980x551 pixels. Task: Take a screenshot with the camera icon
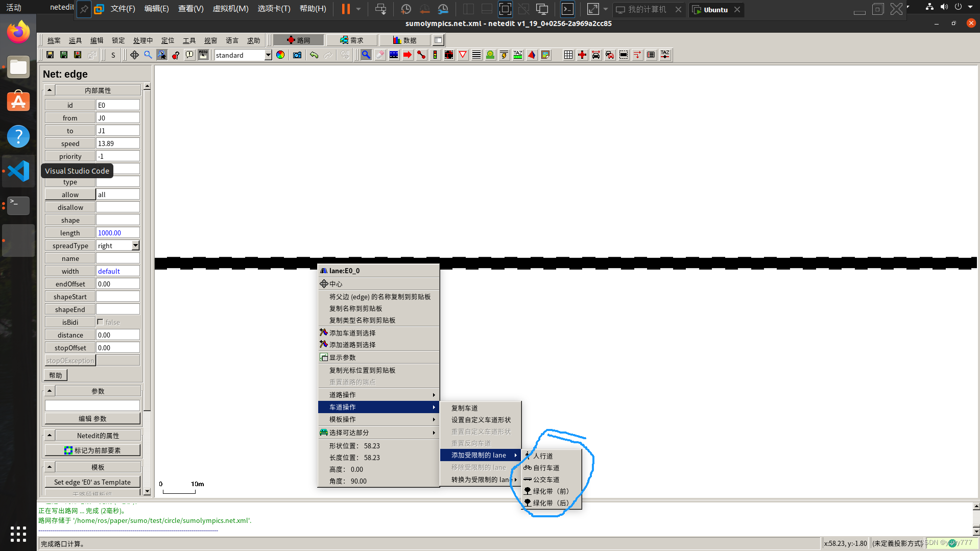[297, 55]
